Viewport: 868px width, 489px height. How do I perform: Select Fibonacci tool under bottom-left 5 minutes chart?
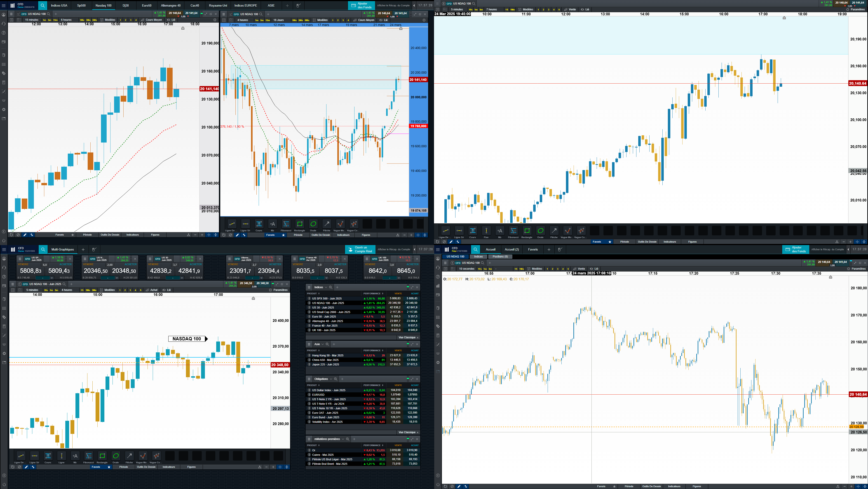[x=89, y=456]
